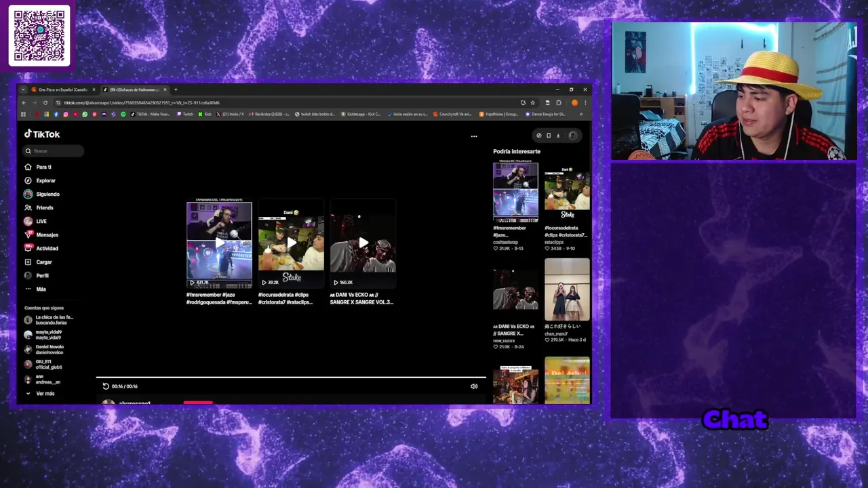Show more bookmarks with double chevron
Image resolution: width=868 pixels, height=488 pixels.
tap(581, 115)
